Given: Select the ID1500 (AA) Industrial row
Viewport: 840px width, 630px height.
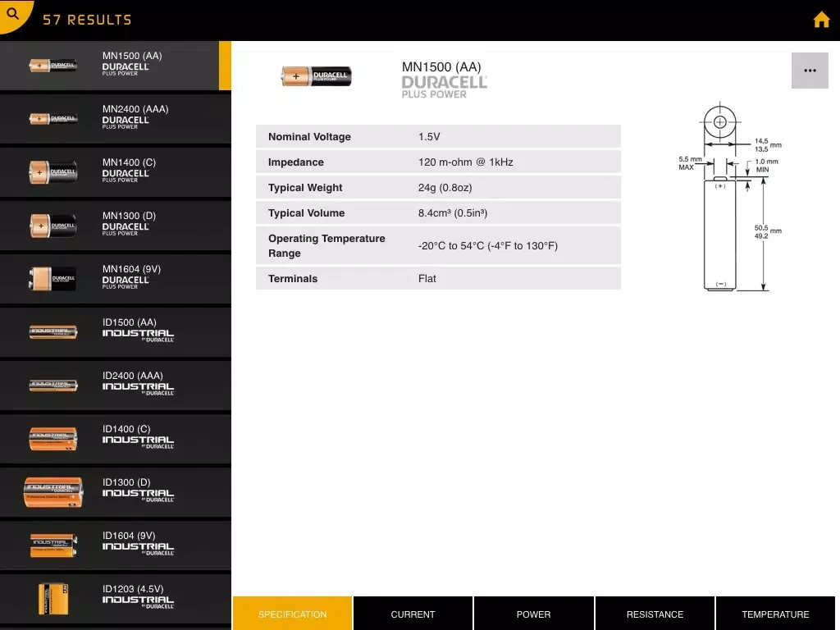Looking at the screenshot, I should 115,331.
